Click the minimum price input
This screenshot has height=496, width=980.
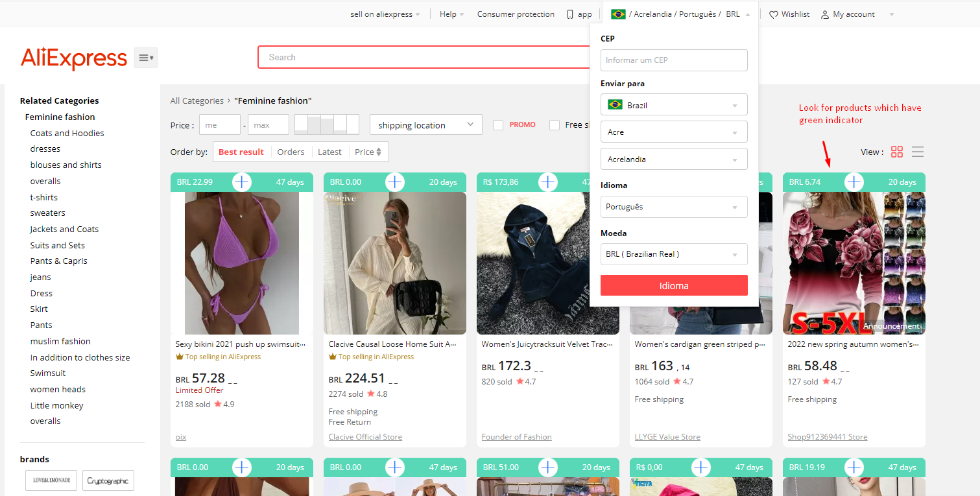[220, 125]
